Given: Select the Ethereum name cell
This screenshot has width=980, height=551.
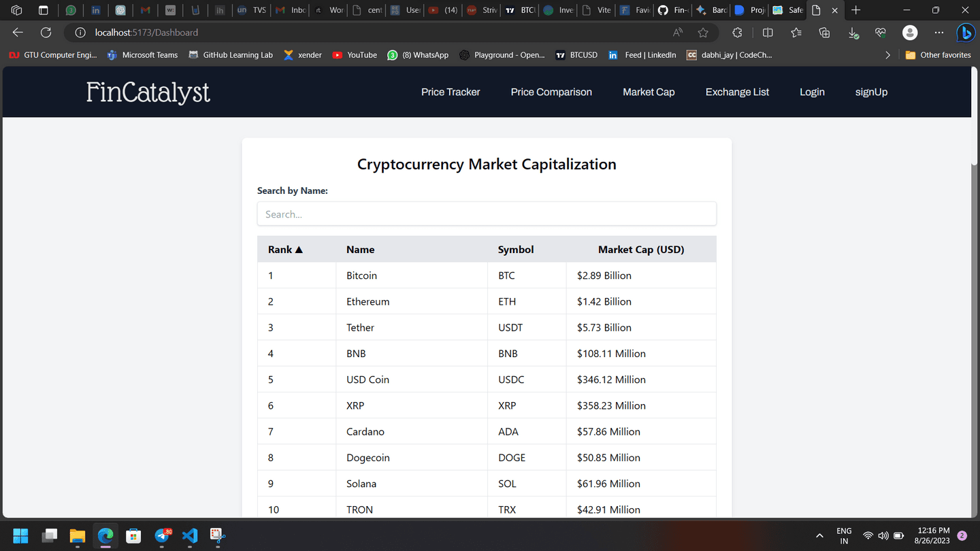Looking at the screenshot, I should [x=412, y=301].
